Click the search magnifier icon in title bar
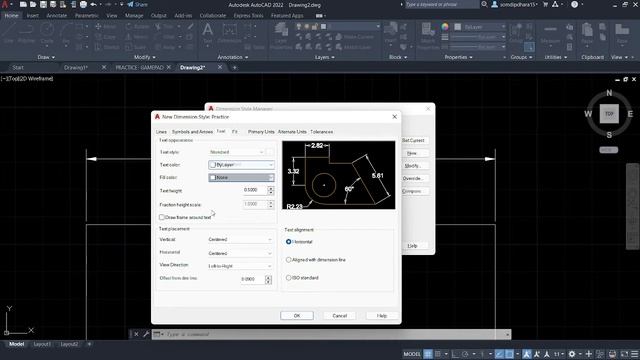Screen dimensions: 640x360 [484, 4]
